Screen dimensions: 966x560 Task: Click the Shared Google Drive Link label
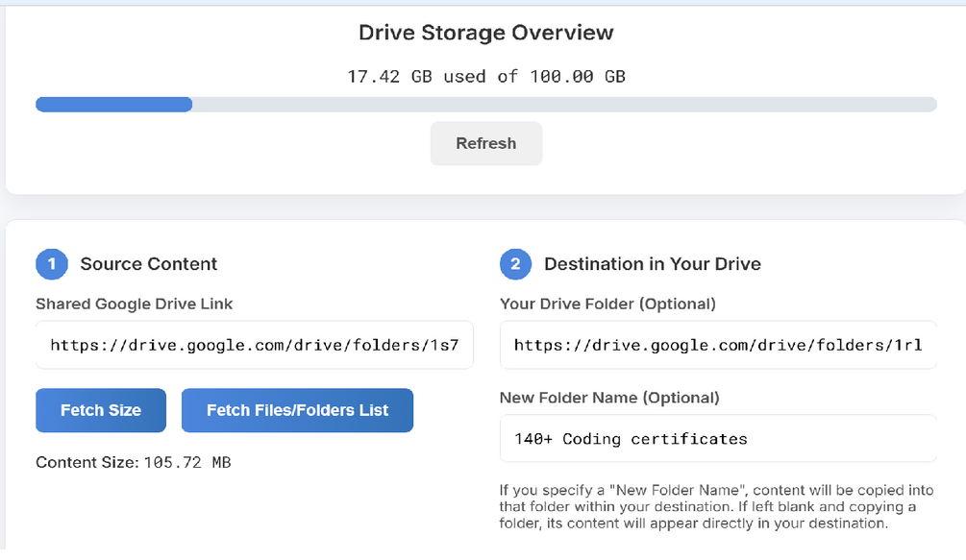[x=135, y=304]
